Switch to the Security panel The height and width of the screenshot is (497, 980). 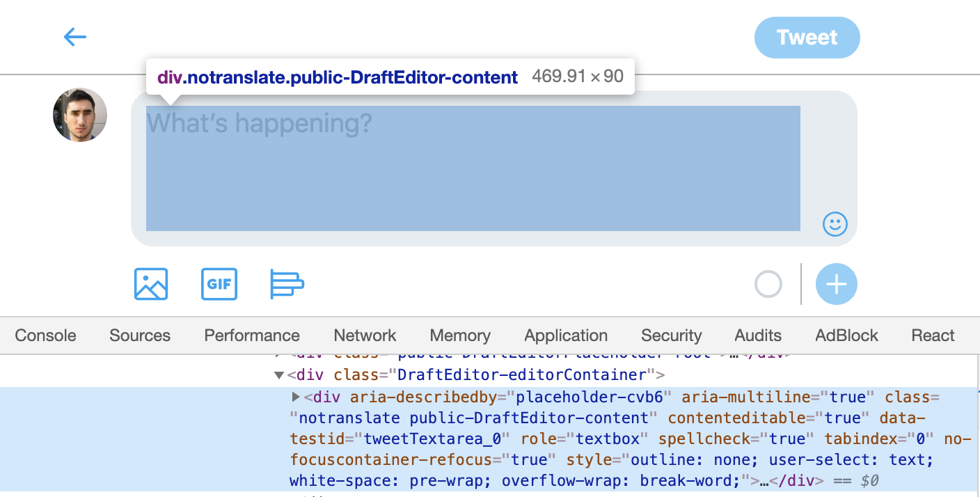[x=670, y=336]
